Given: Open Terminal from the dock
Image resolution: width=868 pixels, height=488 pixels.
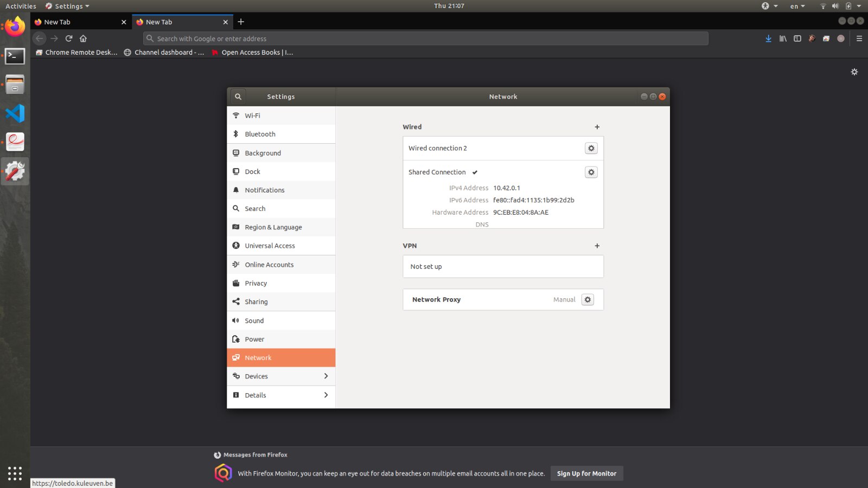Looking at the screenshot, I should point(15,56).
